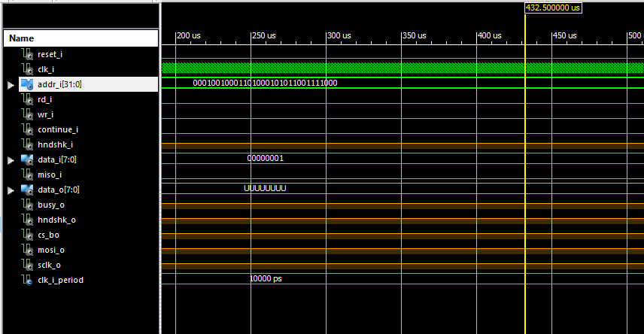The height and width of the screenshot is (334, 644).
Task: Click the clk_i signal icon
Action: coord(27,69)
